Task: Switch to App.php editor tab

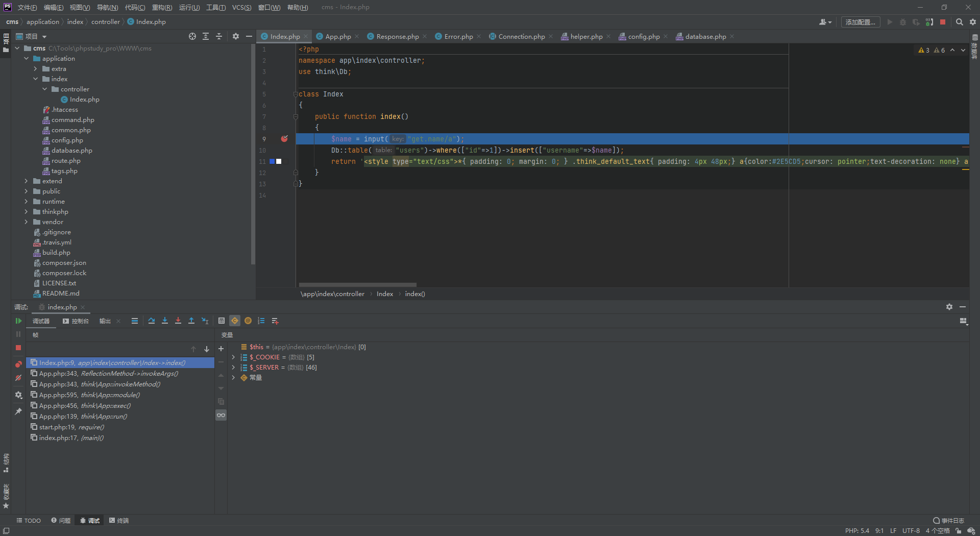Action: 338,36
